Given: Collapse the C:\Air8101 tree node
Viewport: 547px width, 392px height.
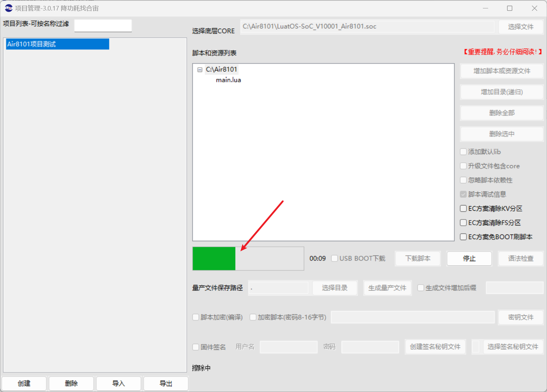Looking at the screenshot, I should click(x=200, y=70).
